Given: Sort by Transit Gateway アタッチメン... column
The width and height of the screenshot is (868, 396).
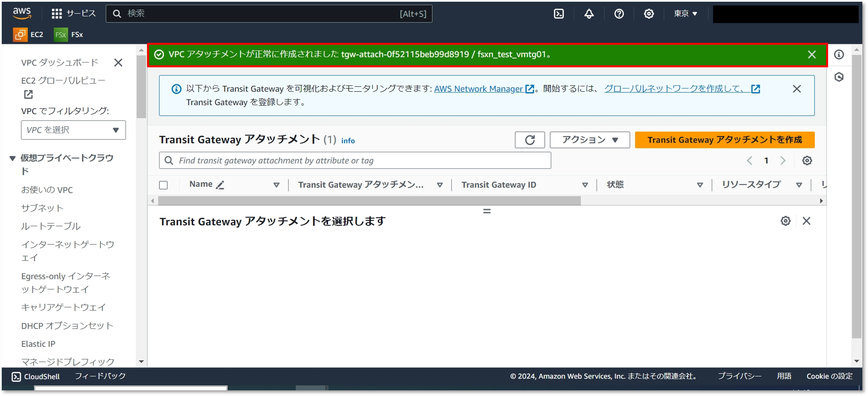Looking at the screenshot, I should 439,185.
